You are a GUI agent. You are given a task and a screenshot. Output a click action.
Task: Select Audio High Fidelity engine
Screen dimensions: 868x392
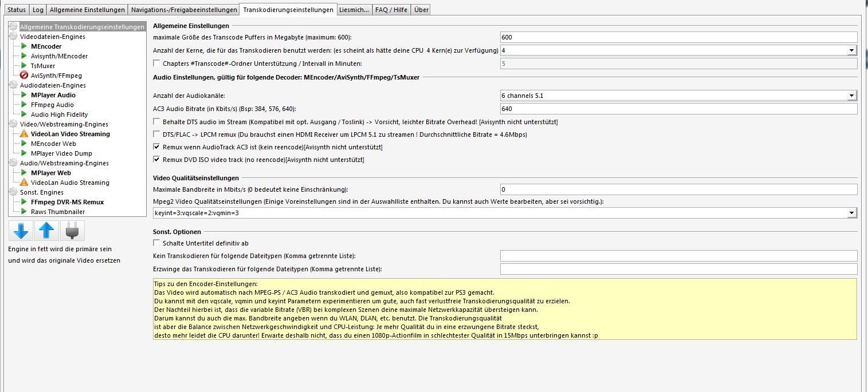(59, 114)
